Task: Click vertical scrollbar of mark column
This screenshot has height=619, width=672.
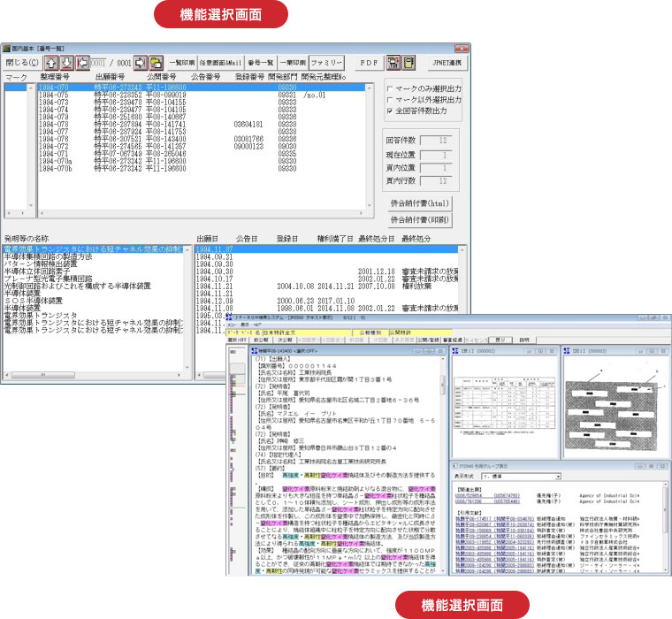Action: click(x=30, y=147)
